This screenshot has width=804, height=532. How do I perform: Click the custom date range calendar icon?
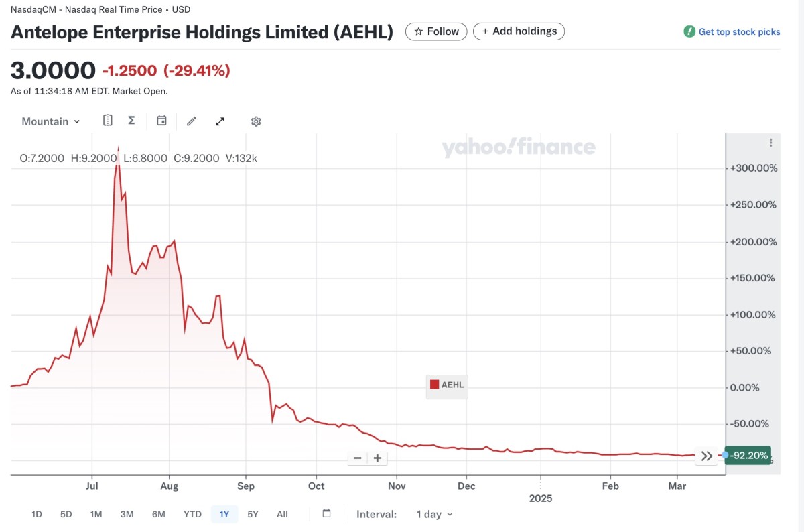point(326,513)
